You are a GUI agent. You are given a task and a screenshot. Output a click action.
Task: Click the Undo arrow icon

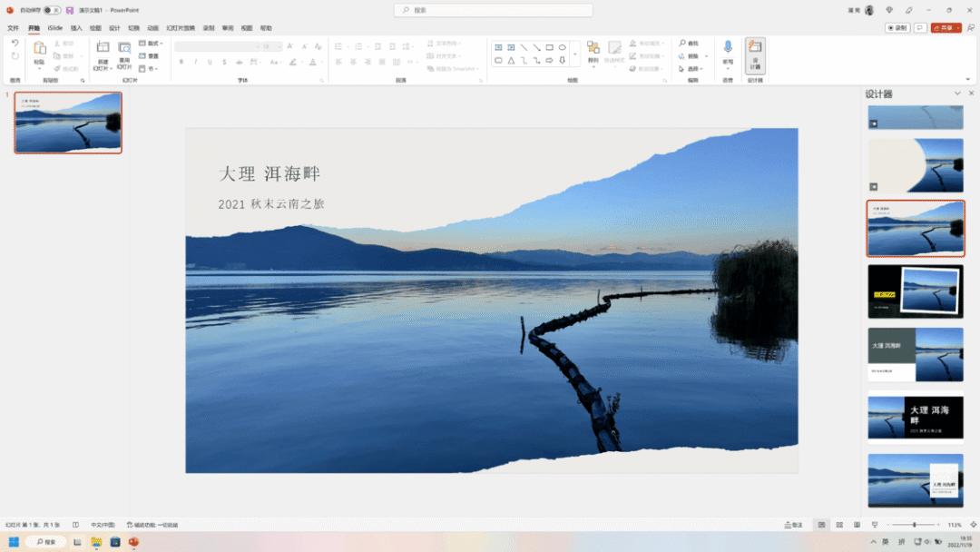[x=15, y=43]
